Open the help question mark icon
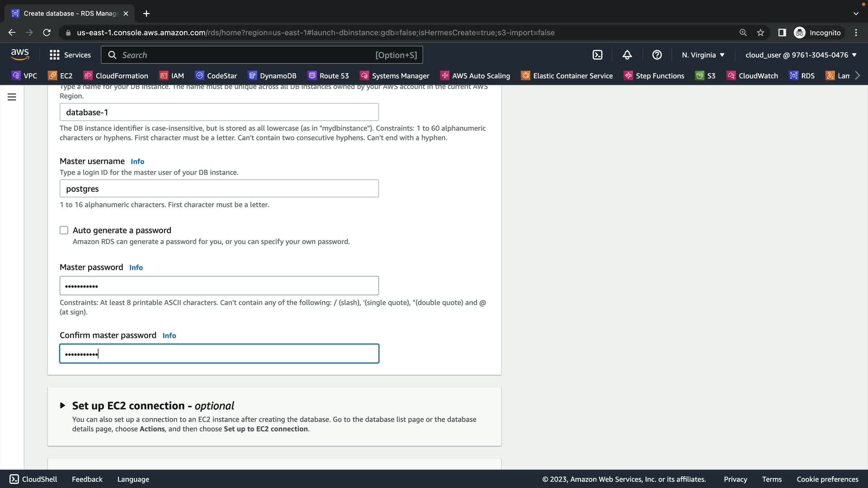The width and height of the screenshot is (868, 488). coord(657,55)
